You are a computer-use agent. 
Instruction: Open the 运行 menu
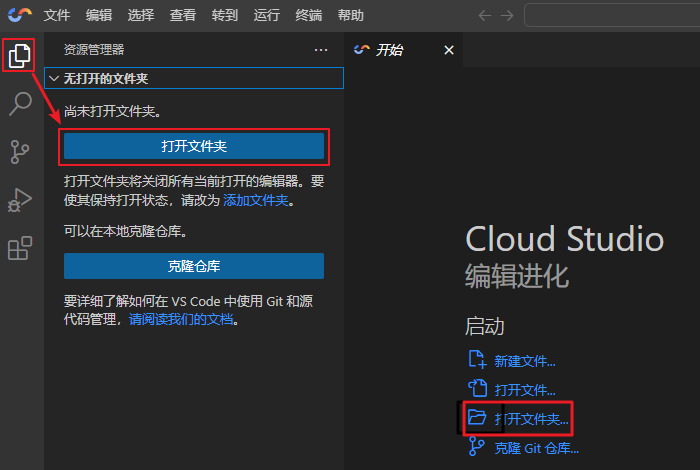point(267,15)
